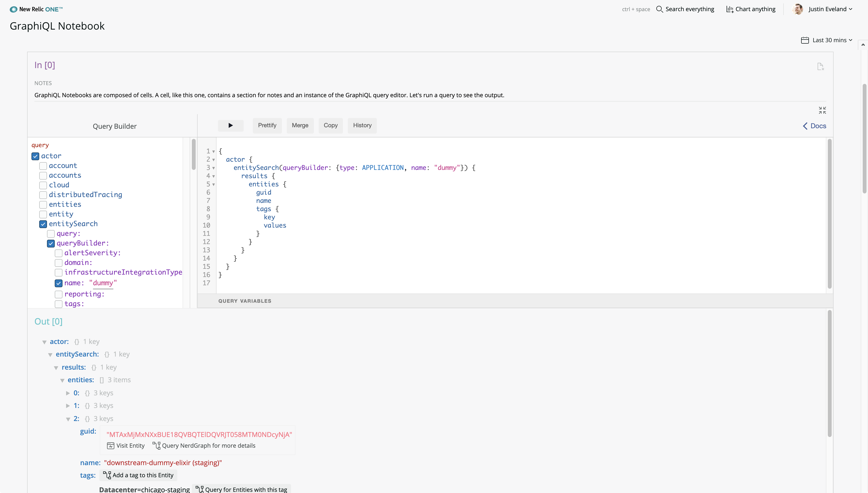Open Chart anything tool

[751, 9]
